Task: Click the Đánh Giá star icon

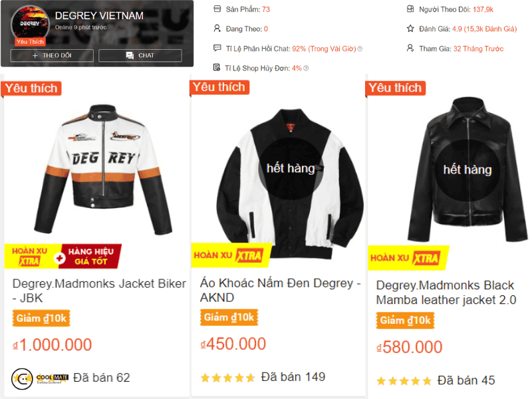Action: point(410,29)
